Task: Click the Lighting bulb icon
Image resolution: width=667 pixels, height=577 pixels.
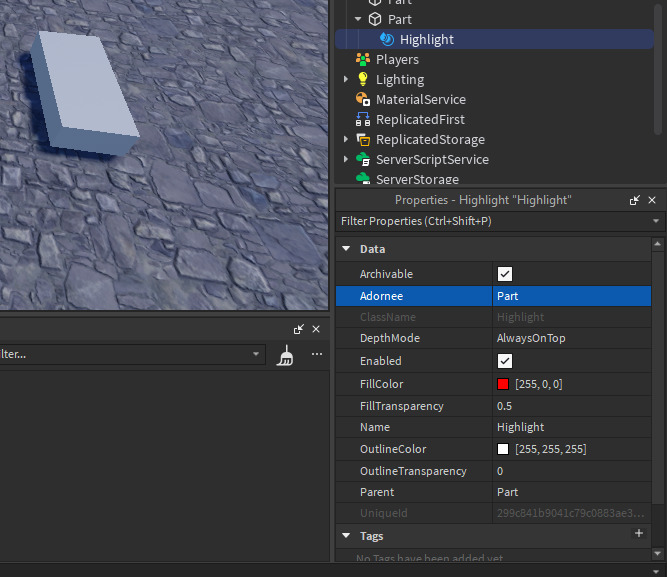Action: (x=363, y=80)
